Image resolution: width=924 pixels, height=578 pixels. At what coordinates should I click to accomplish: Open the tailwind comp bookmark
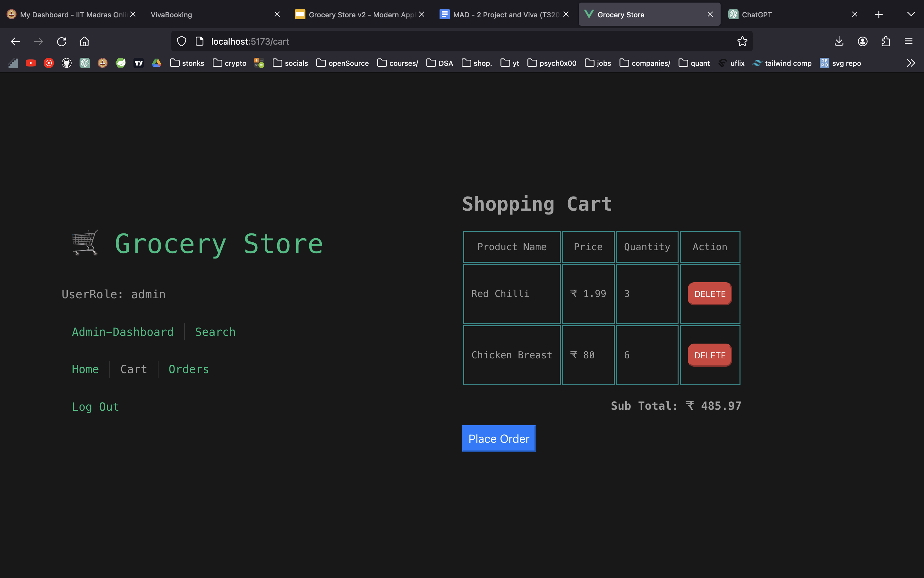point(782,63)
